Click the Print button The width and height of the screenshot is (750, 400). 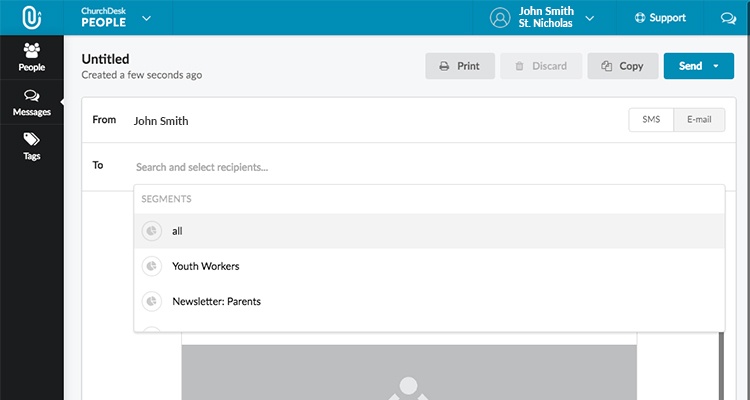click(460, 66)
